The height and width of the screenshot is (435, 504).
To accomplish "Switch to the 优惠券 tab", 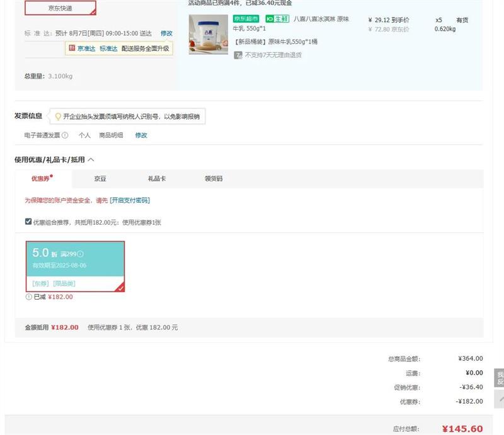I will 43,179.
